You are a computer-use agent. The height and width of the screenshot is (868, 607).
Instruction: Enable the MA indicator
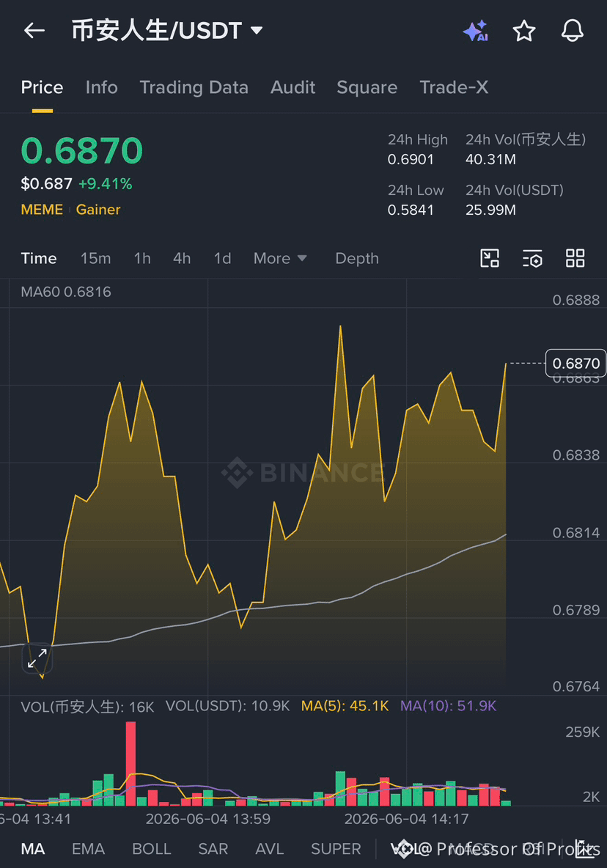33,849
